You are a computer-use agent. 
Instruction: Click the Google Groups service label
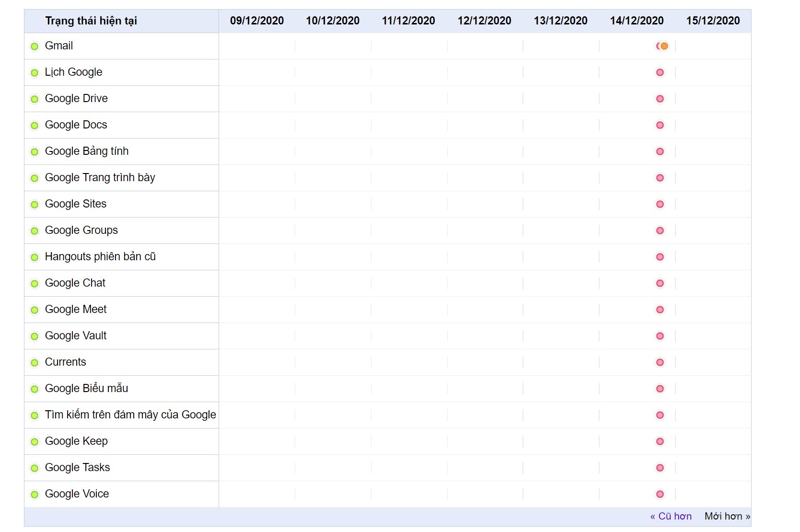tap(81, 230)
